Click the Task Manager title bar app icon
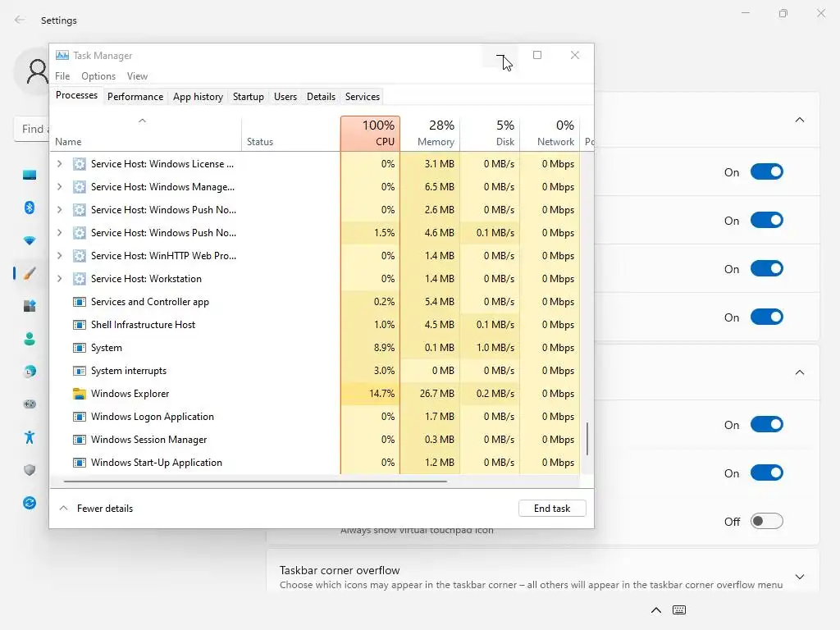840x630 pixels. (x=62, y=55)
